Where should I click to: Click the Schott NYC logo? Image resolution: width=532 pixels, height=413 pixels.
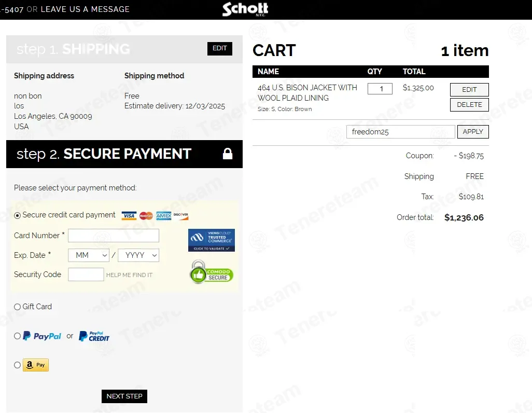[x=245, y=9]
